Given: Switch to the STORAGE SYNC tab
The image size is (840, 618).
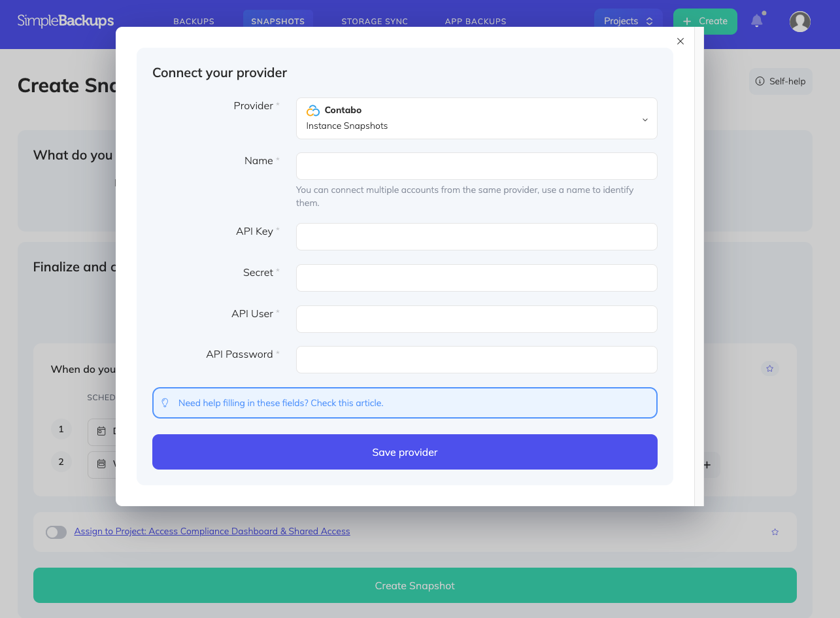Looking at the screenshot, I should tap(374, 21).
